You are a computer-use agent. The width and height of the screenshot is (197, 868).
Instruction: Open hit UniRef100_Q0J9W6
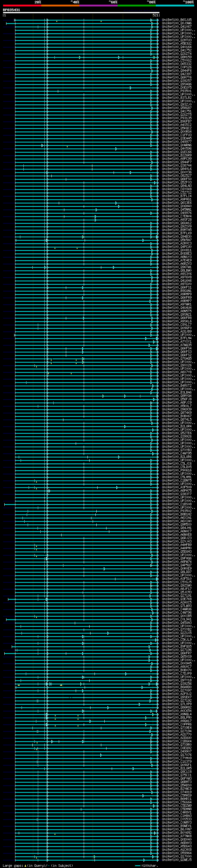pos(177,23)
